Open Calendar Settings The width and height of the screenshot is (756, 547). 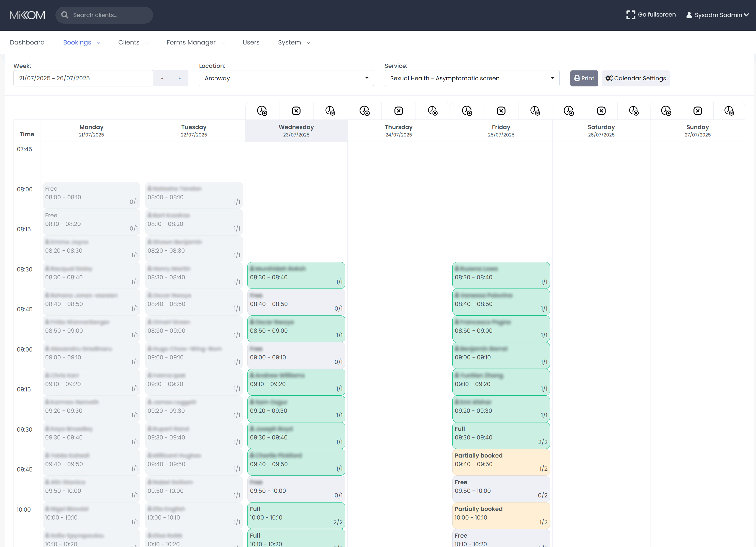[635, 78]
